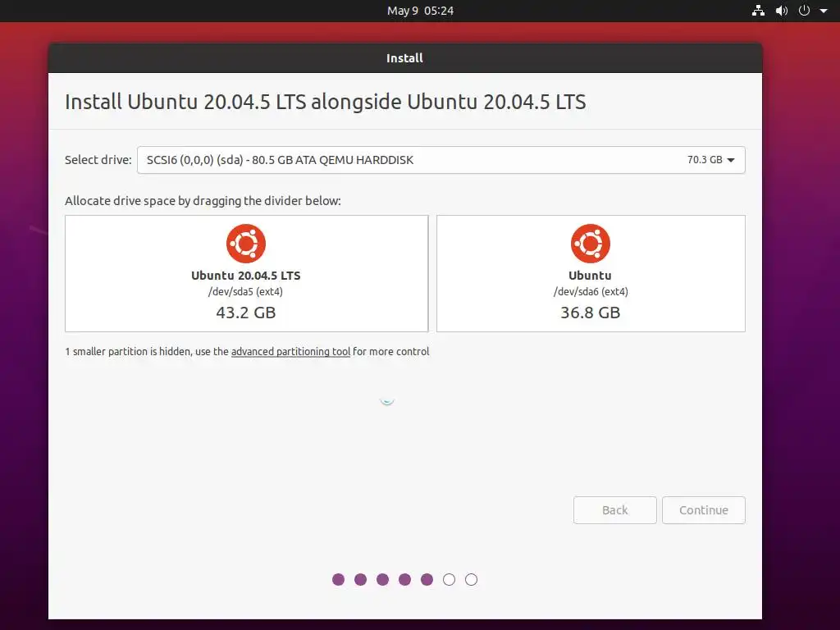
Task: Click the "Select drive:" label
Action: [x=98, y=160]
